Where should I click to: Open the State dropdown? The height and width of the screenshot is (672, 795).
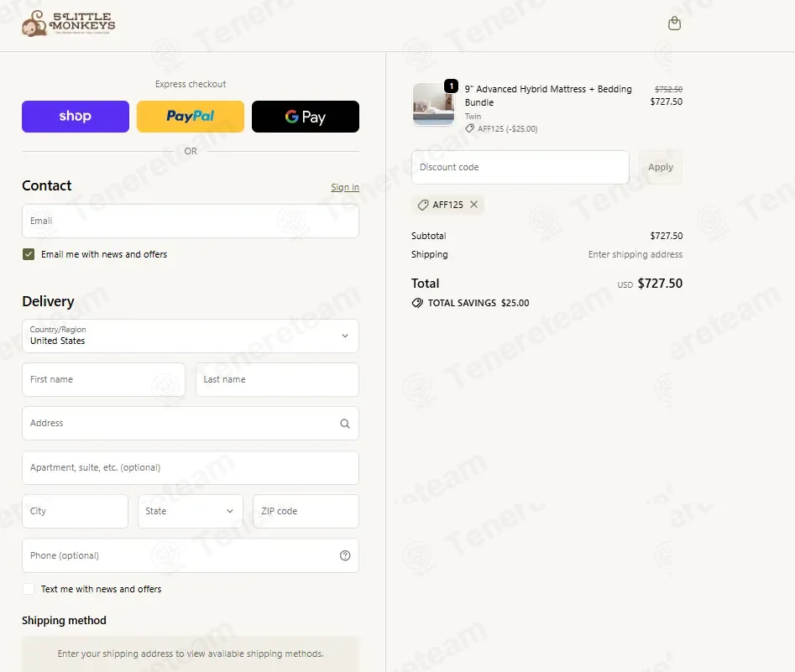[190, 512]
